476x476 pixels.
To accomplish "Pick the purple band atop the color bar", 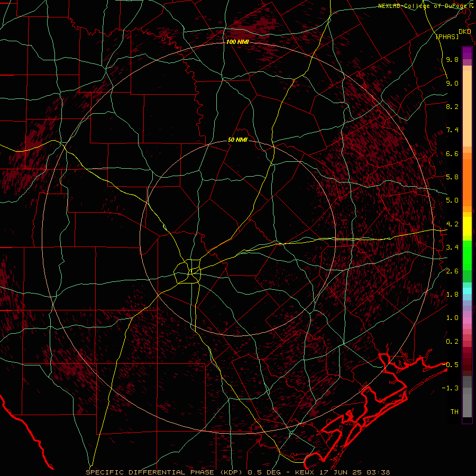I will (467, 53).
